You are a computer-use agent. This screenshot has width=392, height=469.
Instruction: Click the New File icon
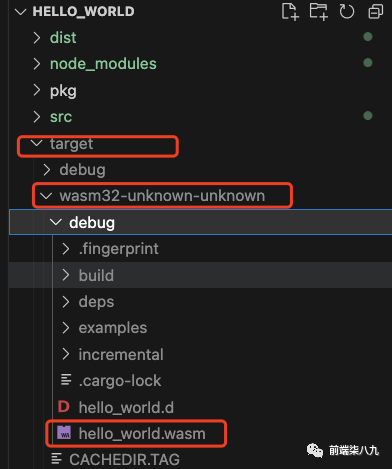pyautogui.click(x=290, y=12)
